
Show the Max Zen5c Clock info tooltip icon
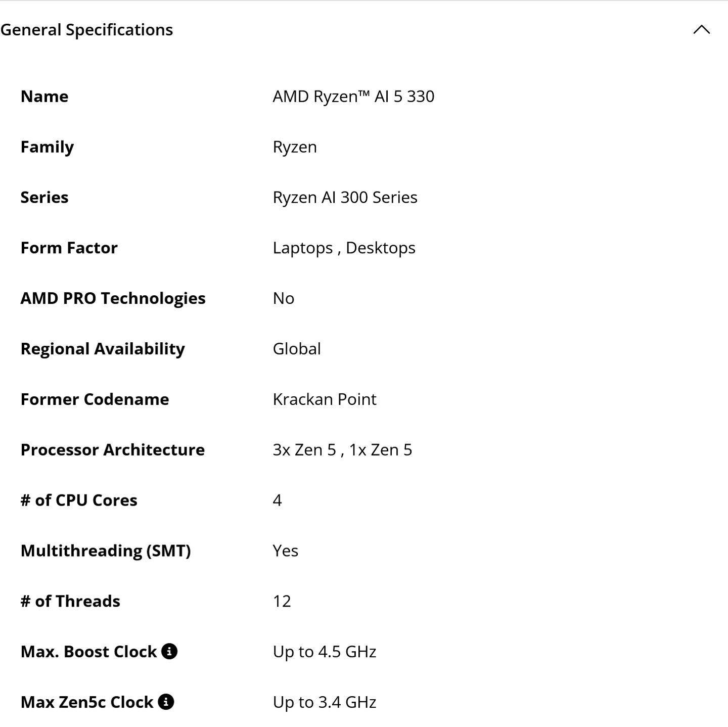coord(166,702)
